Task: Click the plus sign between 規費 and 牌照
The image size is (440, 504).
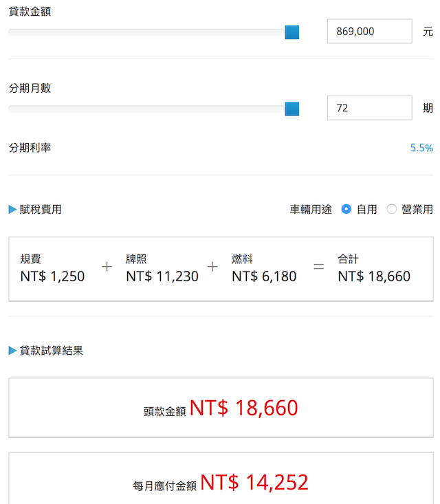Action: tap(107, 267)
